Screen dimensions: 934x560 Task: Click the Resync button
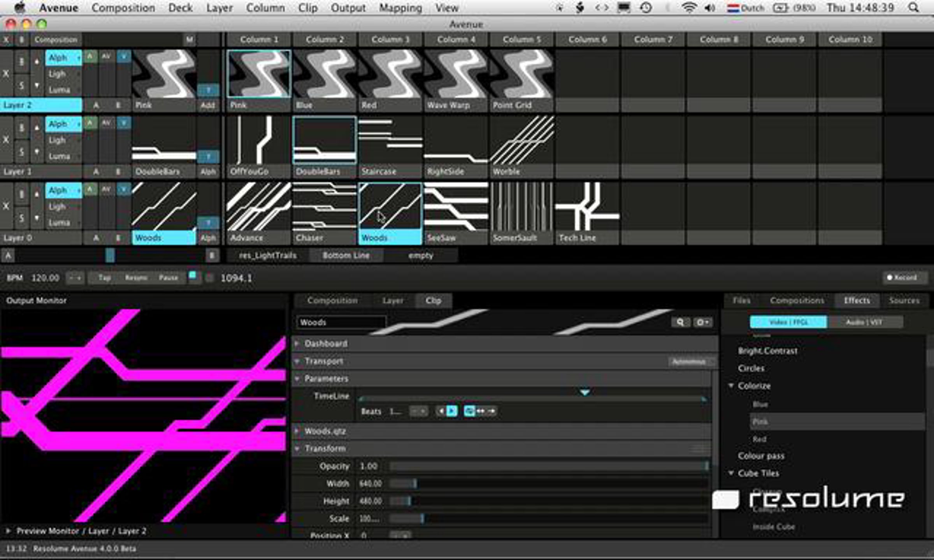click(136, 278)
